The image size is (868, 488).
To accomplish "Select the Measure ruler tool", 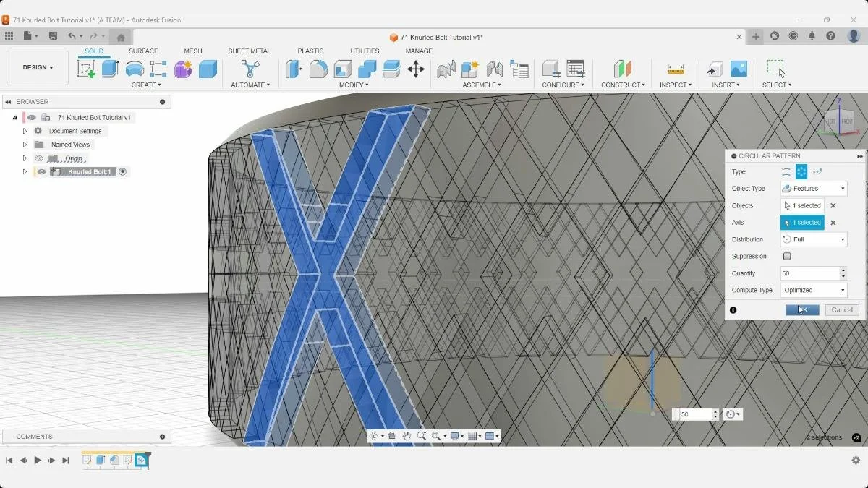I will coord(676,69).
